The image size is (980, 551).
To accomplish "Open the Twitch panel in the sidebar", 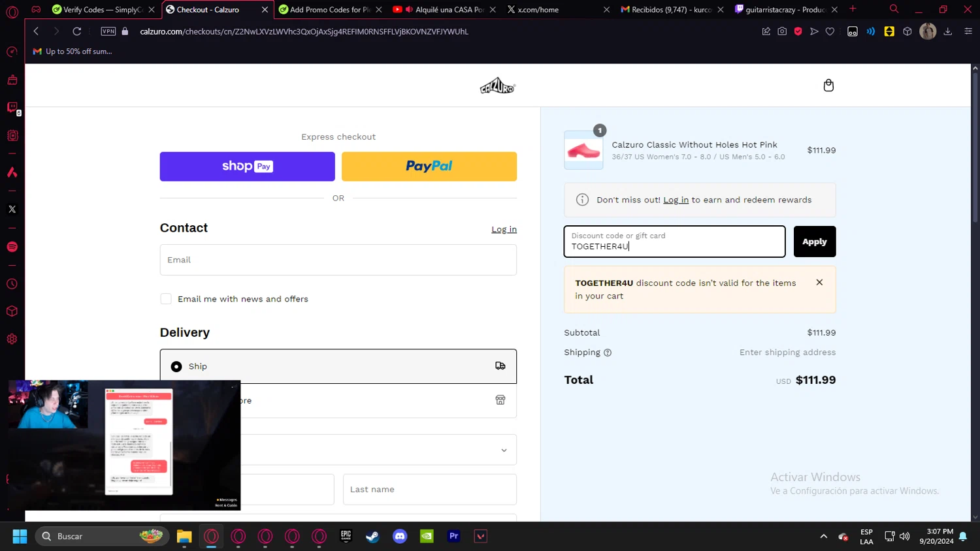I will point(12,108).
